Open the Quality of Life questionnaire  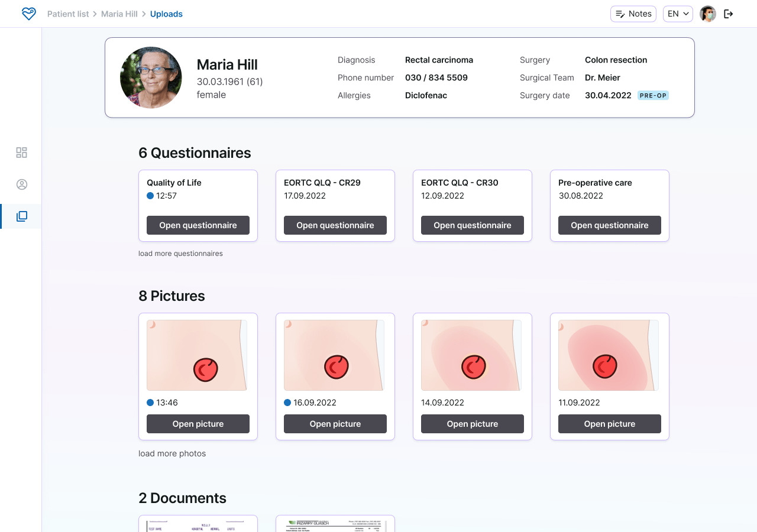coord(198,225)
